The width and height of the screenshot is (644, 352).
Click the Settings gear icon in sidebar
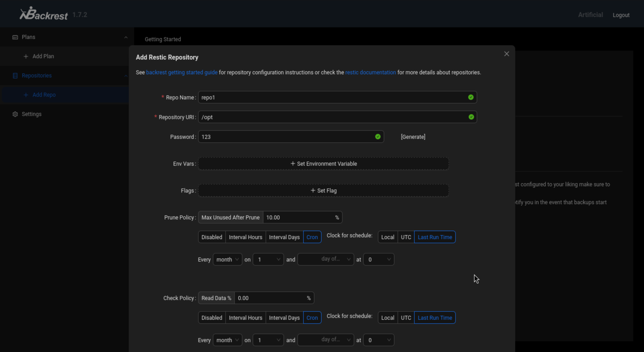coord(15,114)
